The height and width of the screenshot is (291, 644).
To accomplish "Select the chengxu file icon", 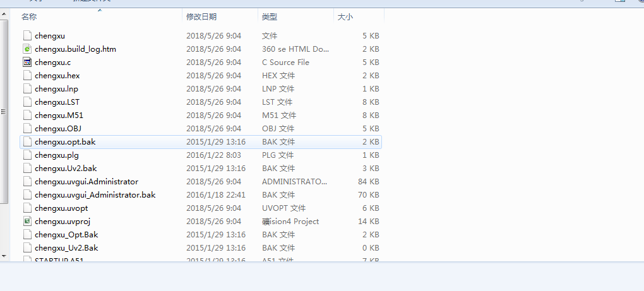I will tap(27, 36).
